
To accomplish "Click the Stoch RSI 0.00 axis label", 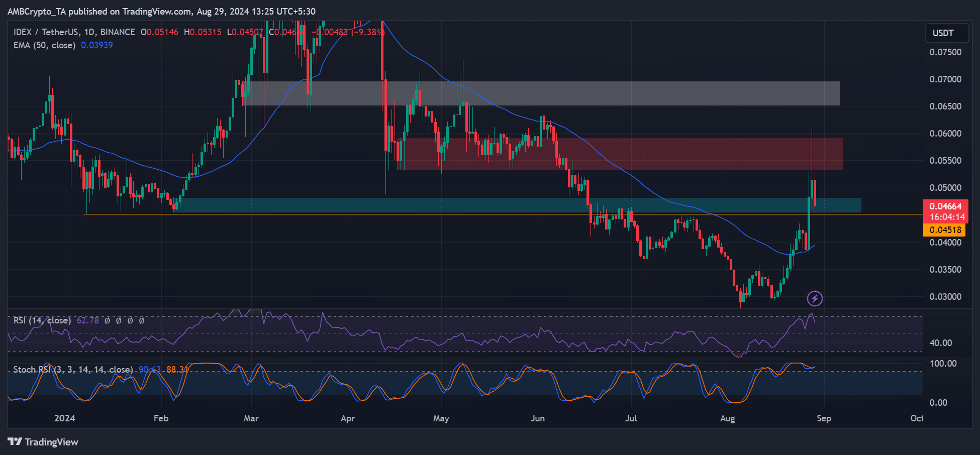I will pos(938,403).
